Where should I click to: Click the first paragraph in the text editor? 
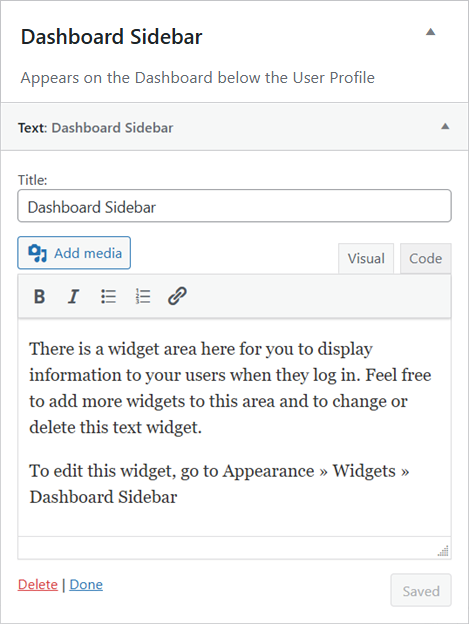230,388
